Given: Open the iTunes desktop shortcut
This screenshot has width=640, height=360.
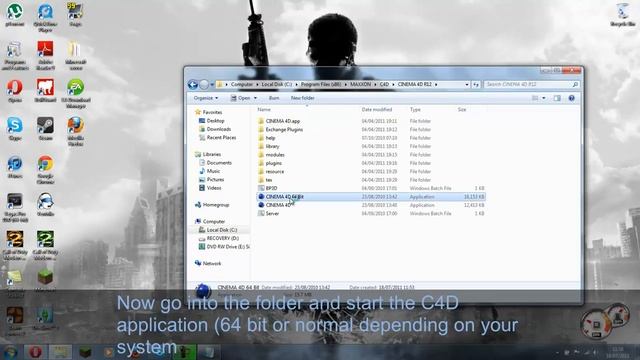Looking at the screenshot, I should tap(15, 167).
